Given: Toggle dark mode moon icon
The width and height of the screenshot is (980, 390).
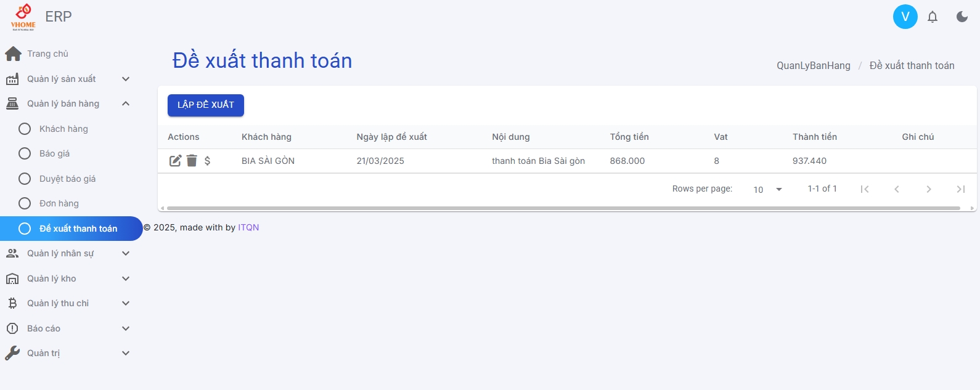Looking at the screenshot, I should (962, 17).
